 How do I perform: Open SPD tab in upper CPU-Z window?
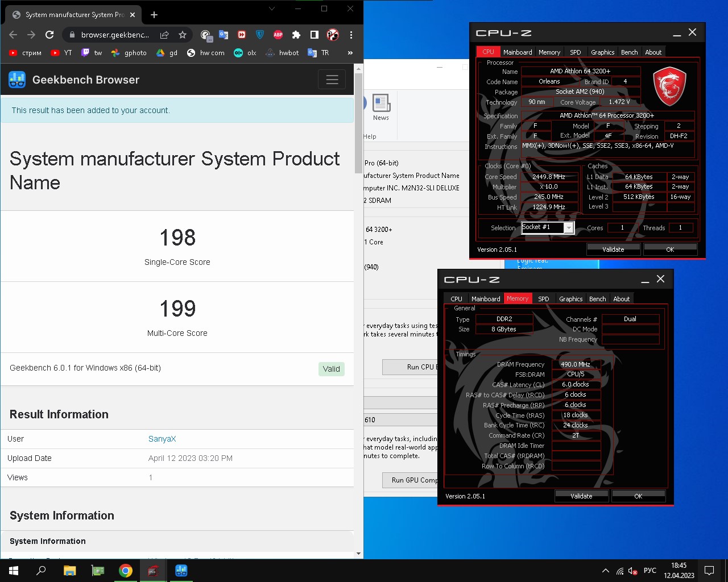[x=576, y=52]
